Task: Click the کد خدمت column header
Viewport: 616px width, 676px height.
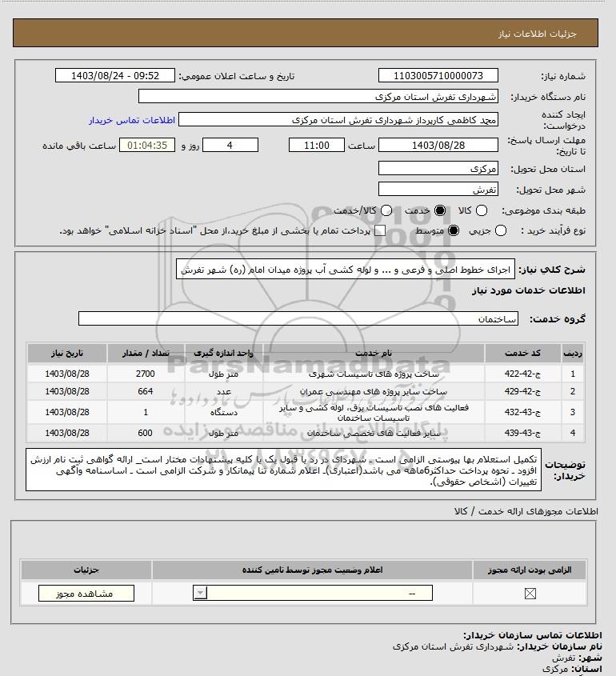Action: 522,353
